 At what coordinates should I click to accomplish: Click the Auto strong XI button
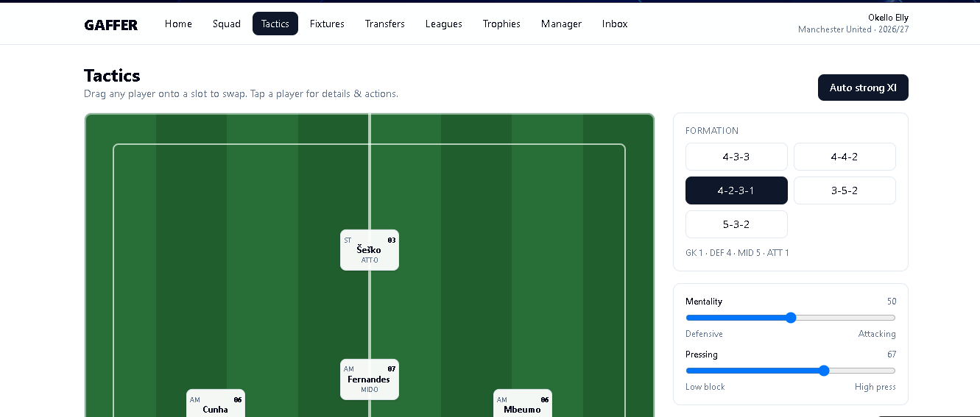(x=863, y=88)
